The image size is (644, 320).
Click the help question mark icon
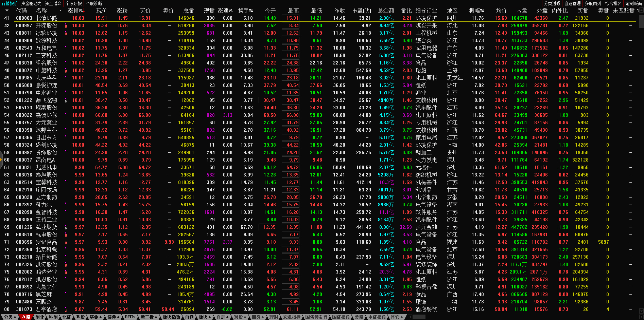click(x=638, y=11)
